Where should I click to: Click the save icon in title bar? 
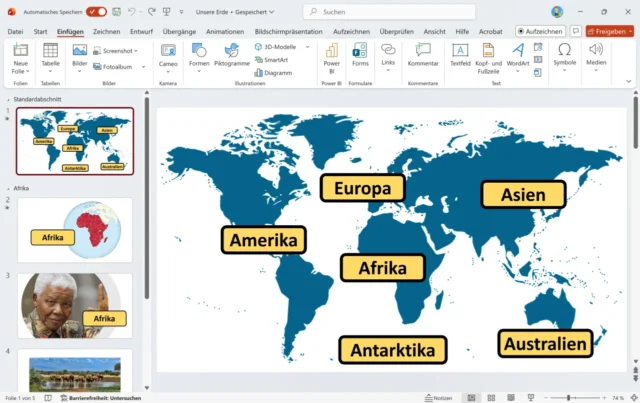click(117, 12)
